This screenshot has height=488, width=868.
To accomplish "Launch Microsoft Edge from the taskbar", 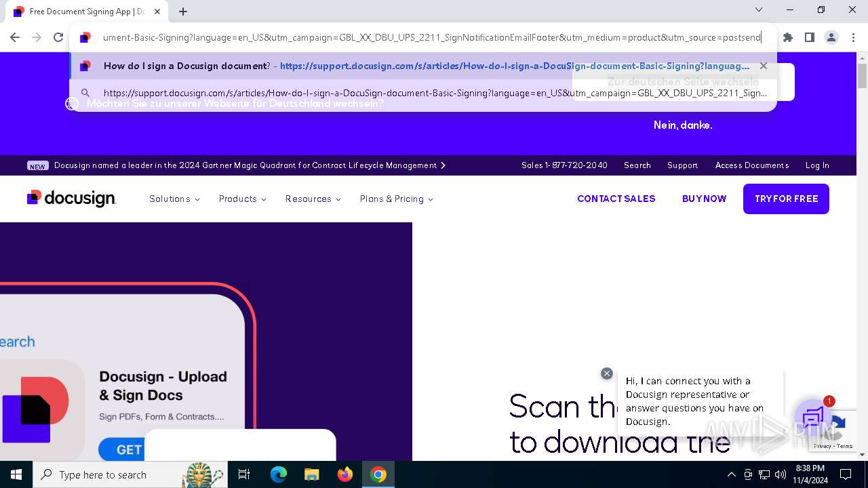I will pos(279,474).
